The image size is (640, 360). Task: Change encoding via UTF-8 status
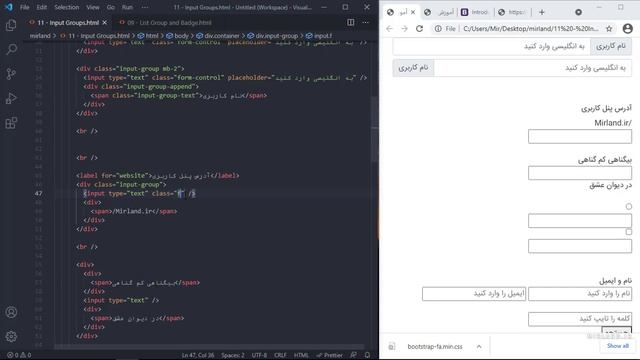[259, 355]
